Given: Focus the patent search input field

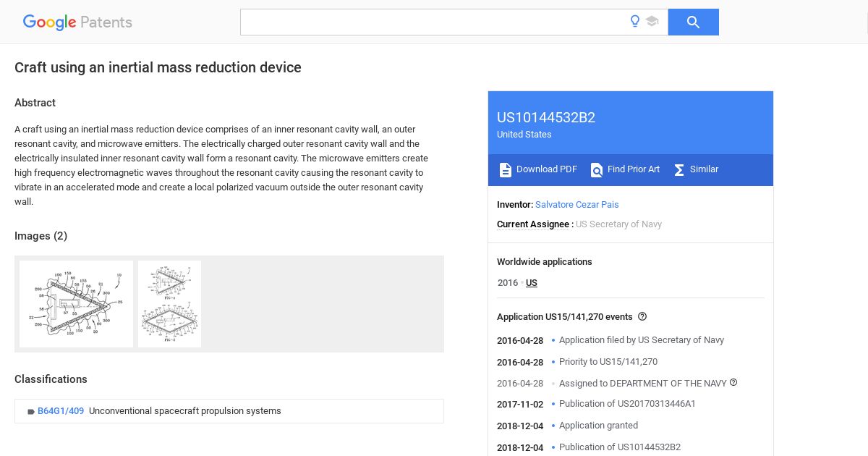Looking at the screenshot, I should pos(434,22).
